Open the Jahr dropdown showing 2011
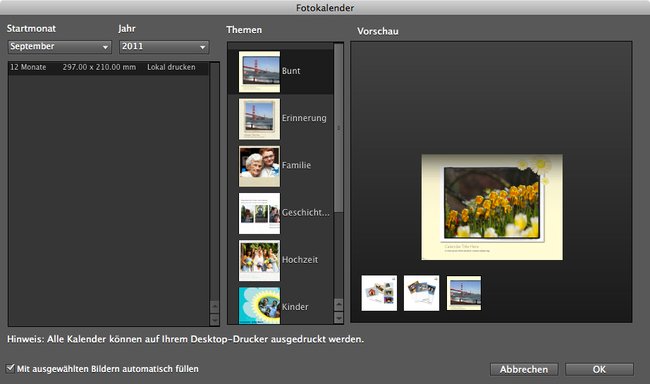 pyautogui.click(x=164, y=46)
